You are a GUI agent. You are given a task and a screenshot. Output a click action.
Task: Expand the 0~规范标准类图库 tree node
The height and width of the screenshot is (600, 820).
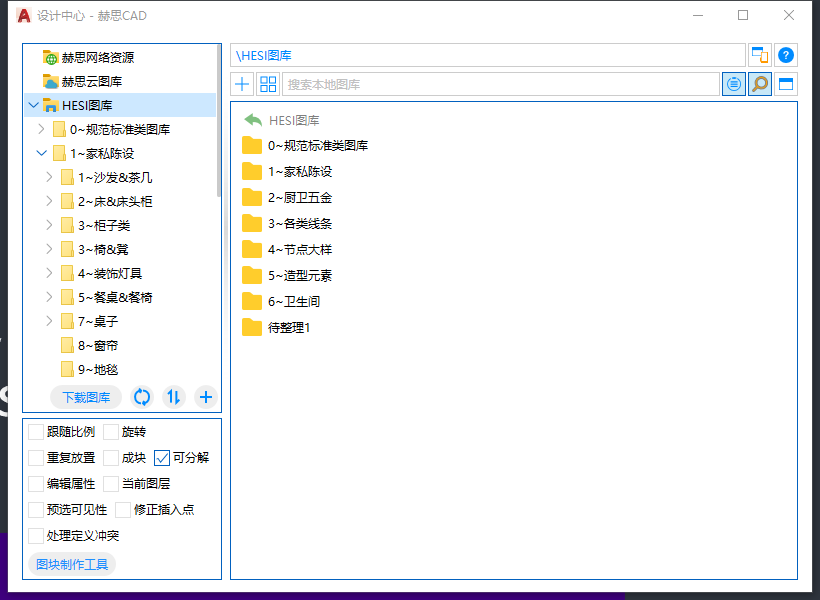(41, 129)
